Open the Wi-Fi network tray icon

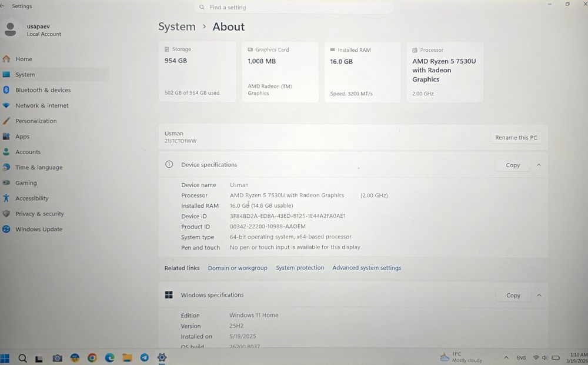pos(536,357)
